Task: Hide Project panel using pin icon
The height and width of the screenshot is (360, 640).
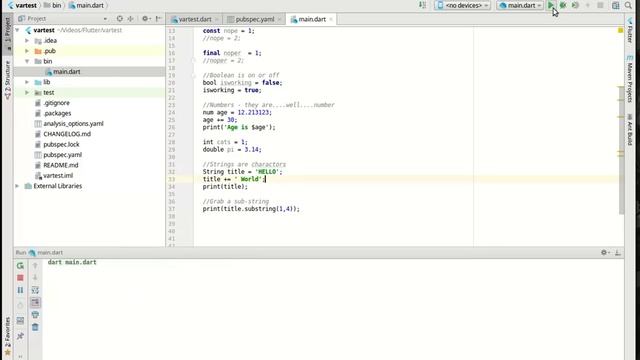Action: (x=159, y=19)
